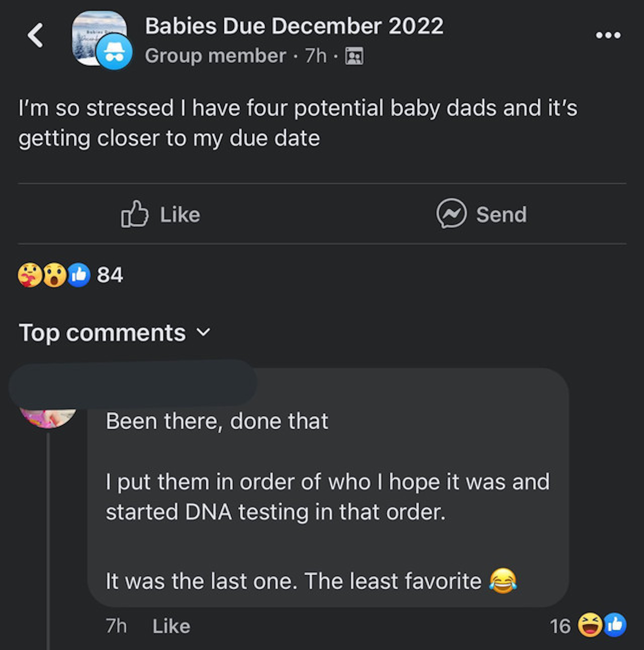Viewport: 644px width, 650px height.
Task: Click the anonymous member badge icon
Action: click(114, 52)
